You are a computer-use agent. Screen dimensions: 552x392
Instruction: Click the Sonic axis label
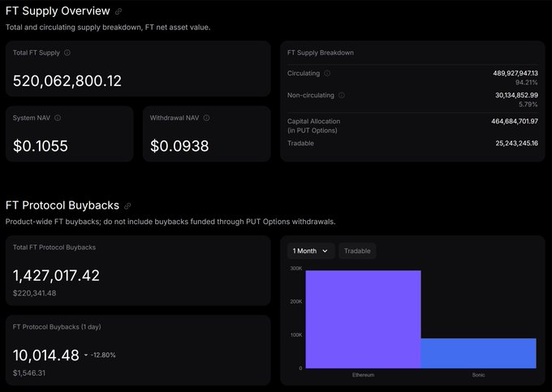[478, 375]
